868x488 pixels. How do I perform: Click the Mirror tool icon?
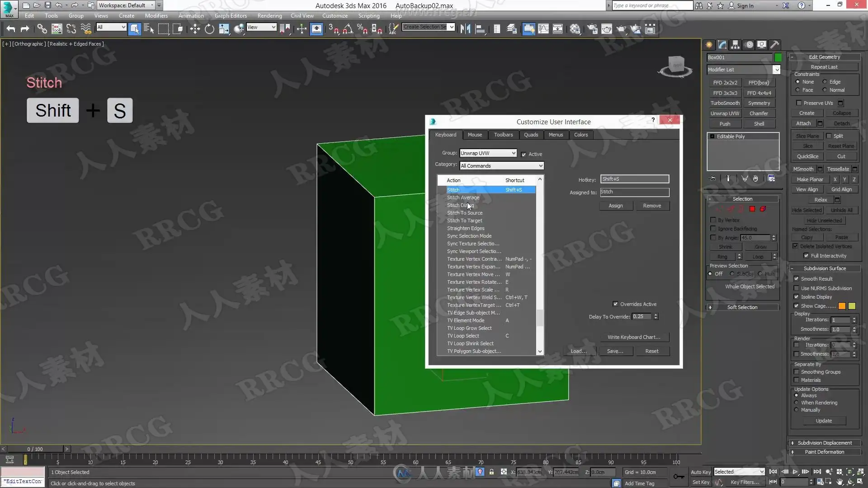[x=465, y=29]
